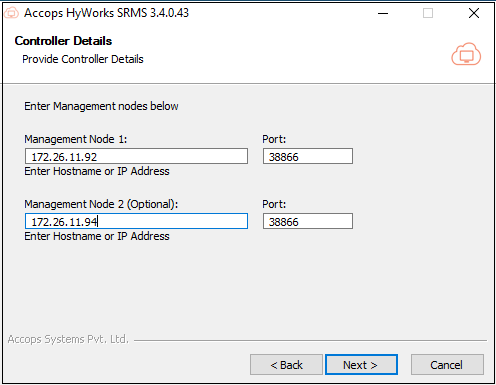This screenshot has width=496, height=385.
Task: Click the 'Management Node 1:' label
Action: point(76,139)
